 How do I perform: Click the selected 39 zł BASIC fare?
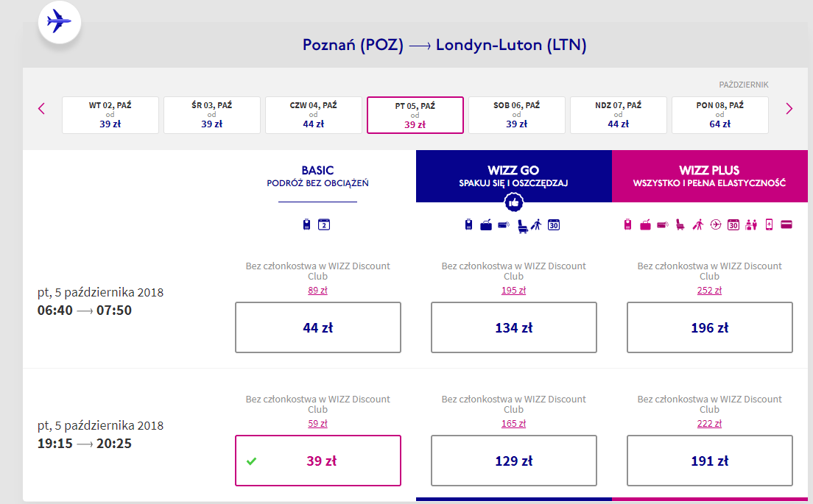(x=318, y=461)
